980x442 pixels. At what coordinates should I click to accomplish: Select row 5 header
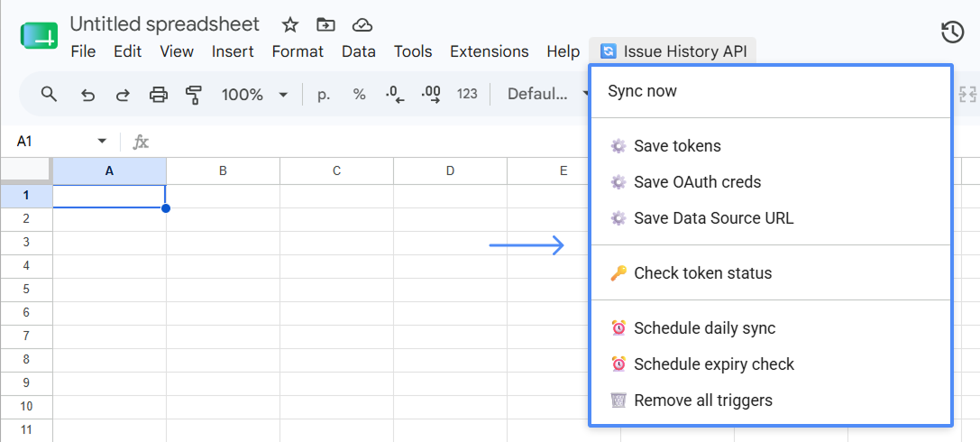tap(26, 290)
